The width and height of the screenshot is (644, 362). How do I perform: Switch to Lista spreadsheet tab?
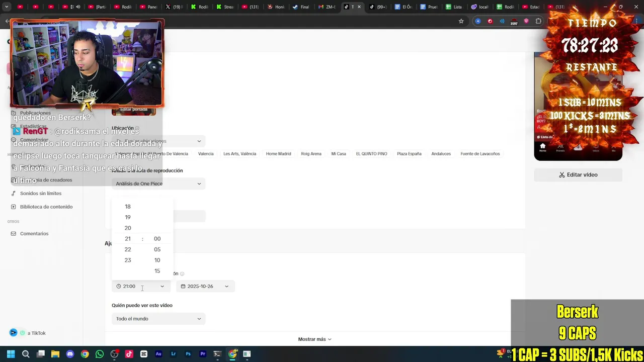(454, 7)
